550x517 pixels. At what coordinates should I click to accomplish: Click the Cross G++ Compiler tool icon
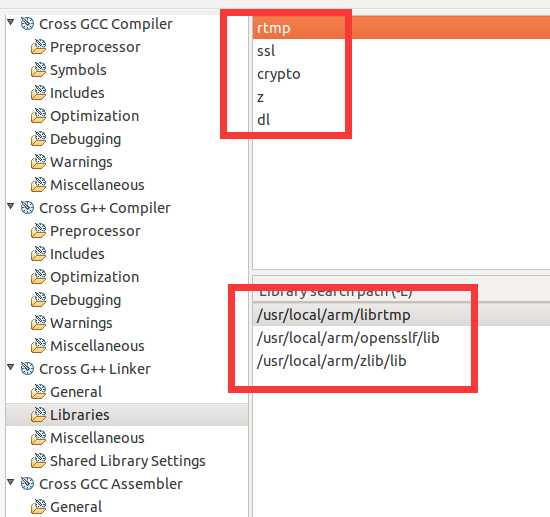coord(27,208)
